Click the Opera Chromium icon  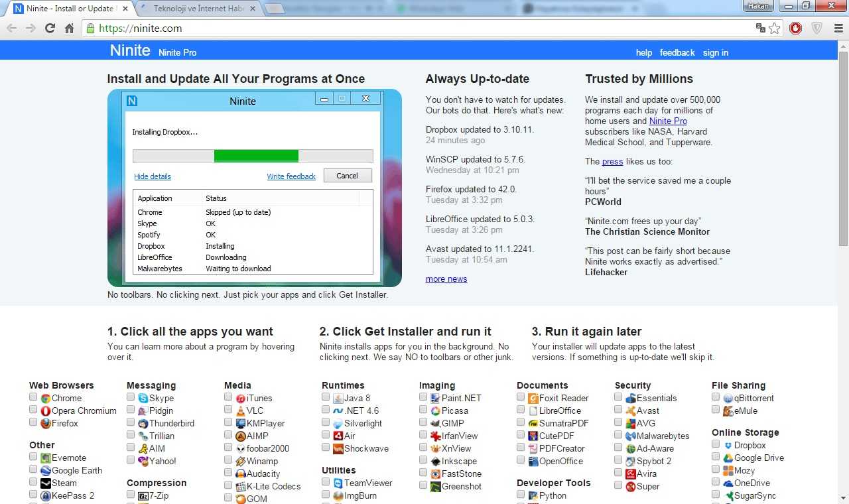point(46,411)
